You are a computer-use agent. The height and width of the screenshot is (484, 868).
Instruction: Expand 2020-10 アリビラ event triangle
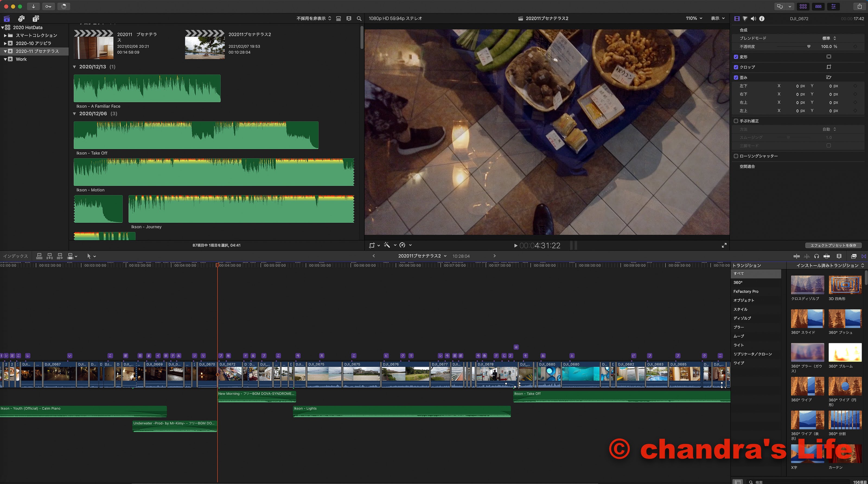(5, 43)
